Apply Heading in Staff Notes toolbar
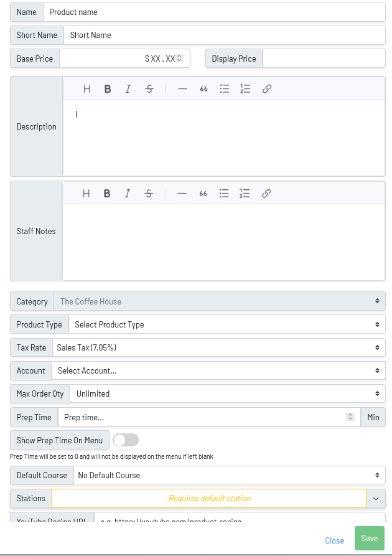 point(86,194)
